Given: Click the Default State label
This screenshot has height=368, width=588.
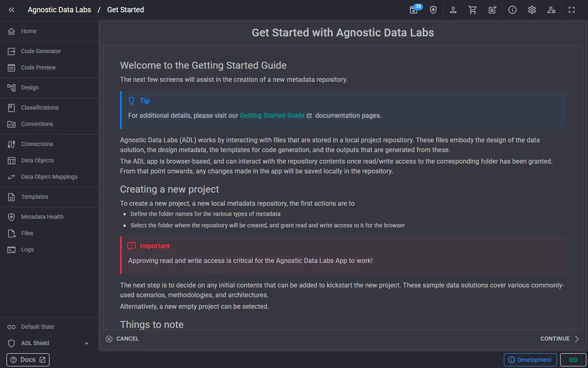Looking at the screenshot, I should 38,327.
